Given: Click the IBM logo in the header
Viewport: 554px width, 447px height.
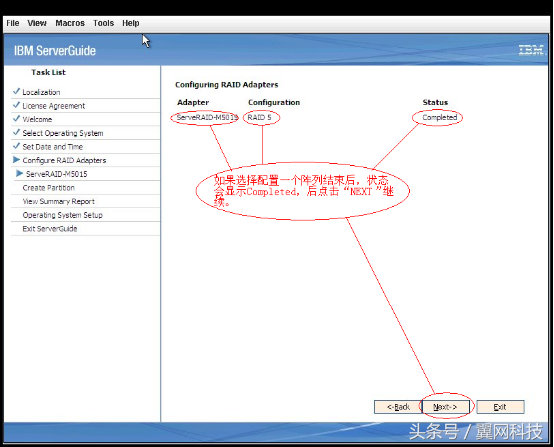Looking at the screenshot, I should 531,50.
